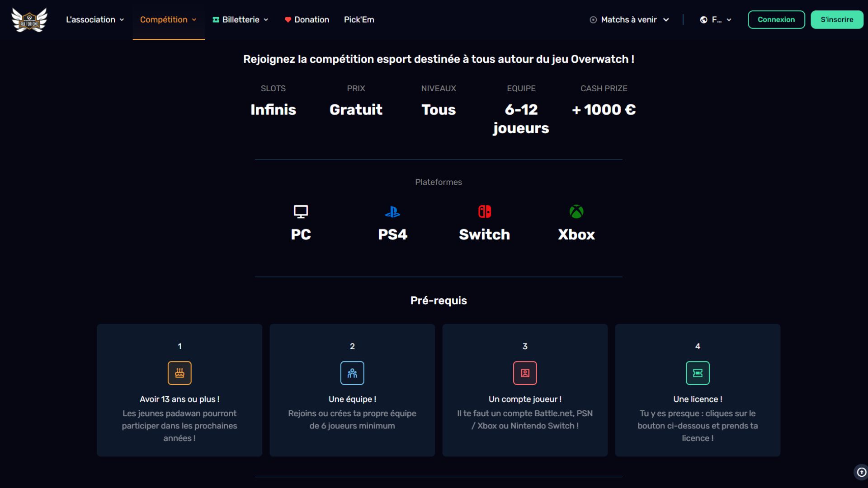Click the team members icon
Viewport: 868px width, 488px height.
pos(352,373)
